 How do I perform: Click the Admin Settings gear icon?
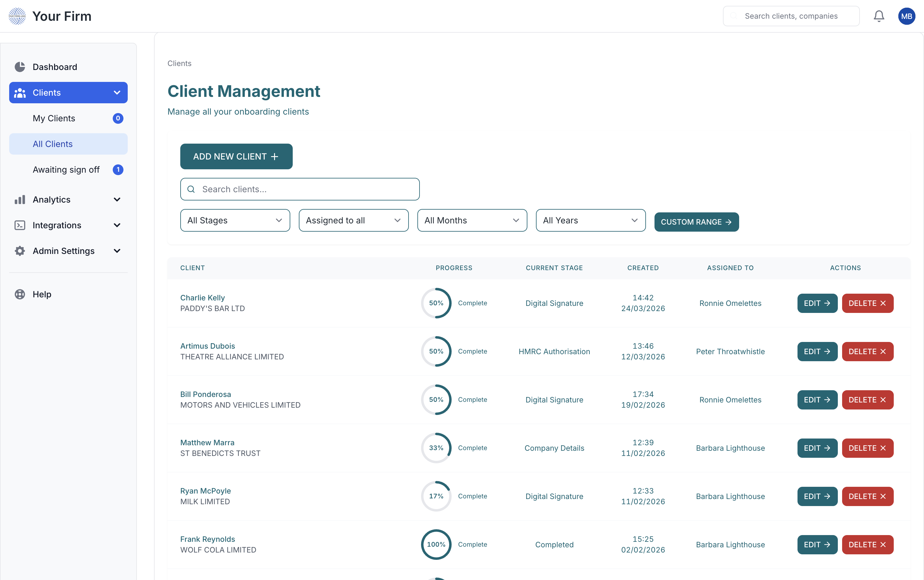tap(20, 251)
